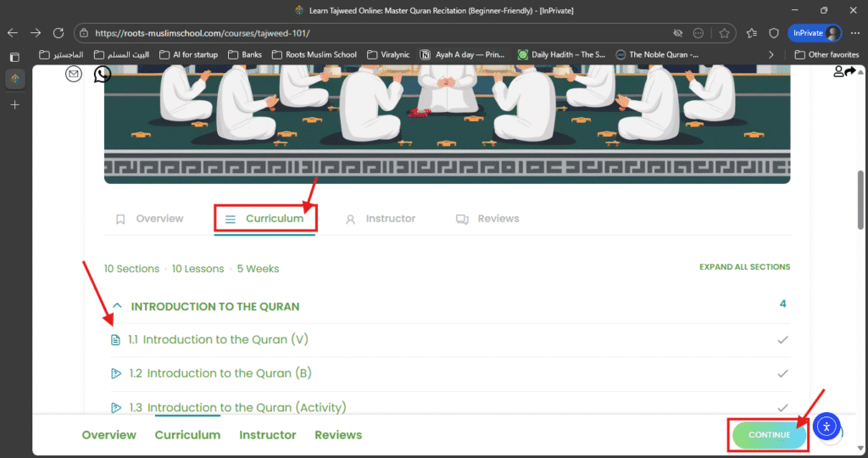Expand all curriculum sections

(744, 267)
